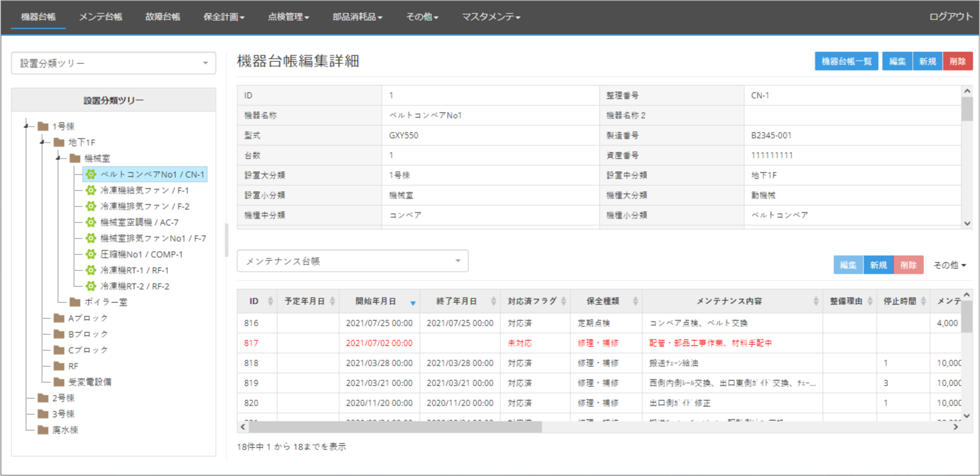
Task: Click gear icon for 圧縮機No1 / COMP-1
Action: [91, 254]
